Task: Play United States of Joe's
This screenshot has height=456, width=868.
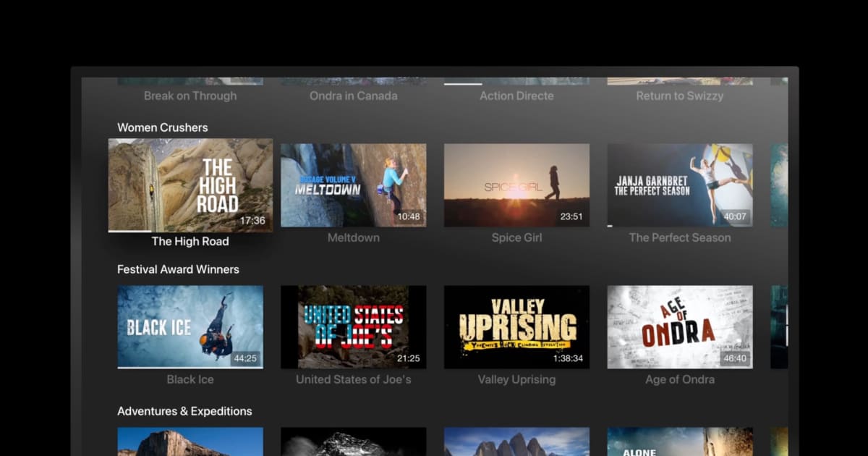Action: coord(353,327)
